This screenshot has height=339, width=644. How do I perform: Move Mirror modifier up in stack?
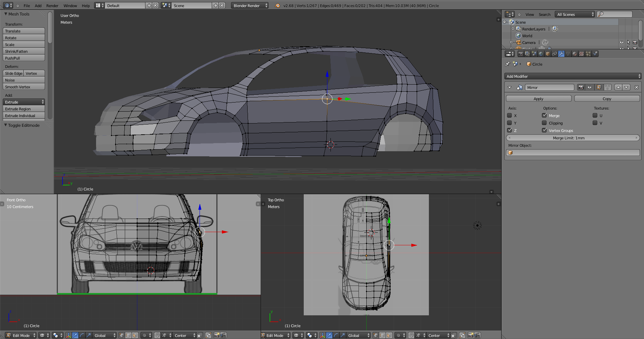click(x=618, y=87)
